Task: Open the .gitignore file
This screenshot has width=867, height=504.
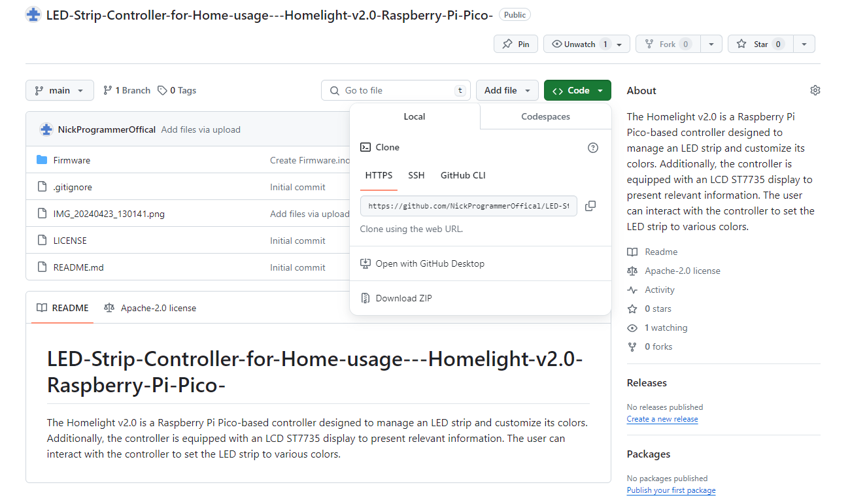Action: pyautogui.click(x=73, y=187)
